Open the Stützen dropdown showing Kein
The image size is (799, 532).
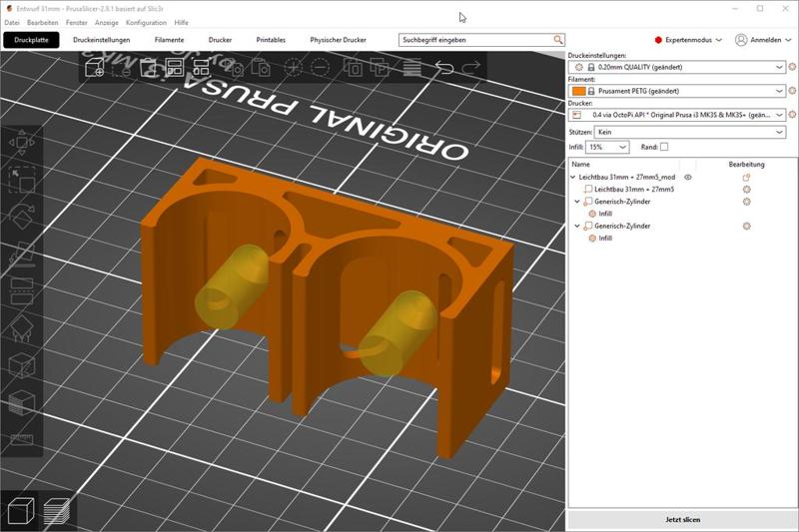tap(690, 132)
